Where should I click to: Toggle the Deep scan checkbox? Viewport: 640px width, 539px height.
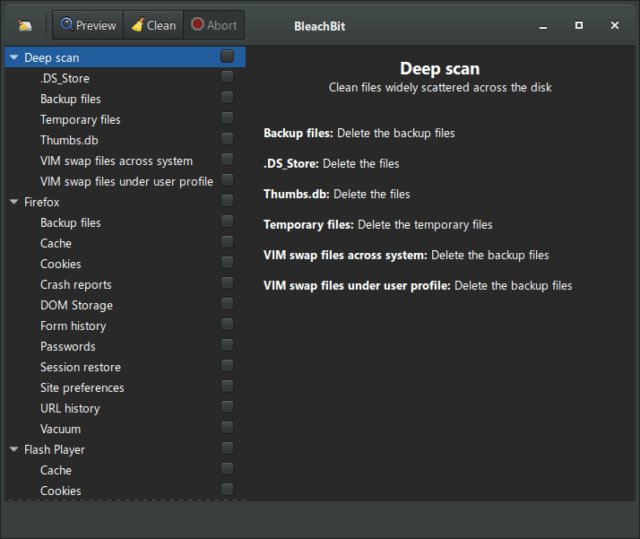(x=227, y=56)
